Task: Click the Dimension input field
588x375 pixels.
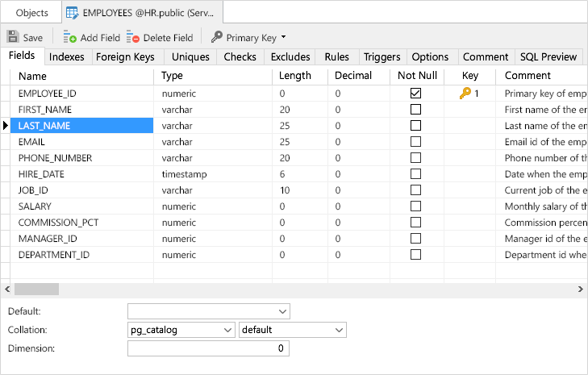Action: [208, 348]
